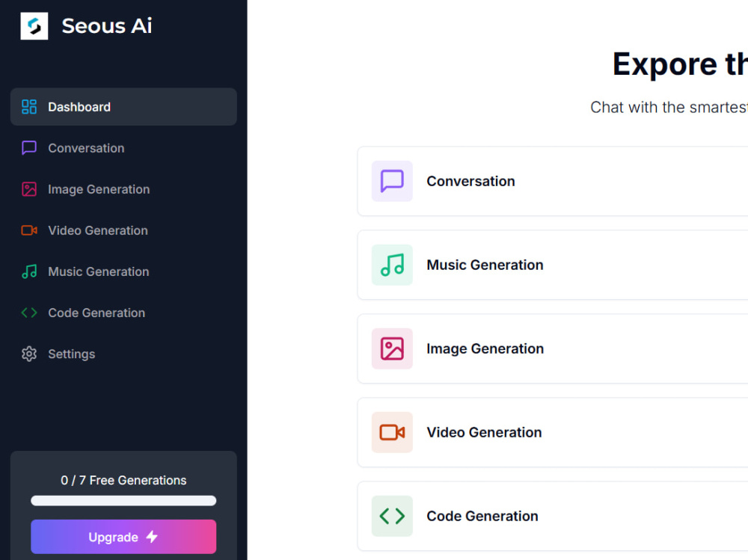Viewport: 748px width, 560px height.
Task: Click the Upgrade button
Action: 123,537
